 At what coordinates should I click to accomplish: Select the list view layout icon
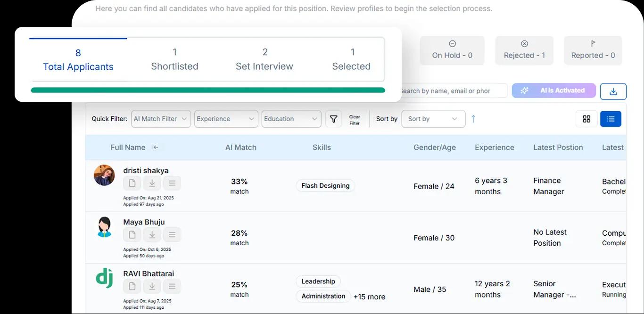(611, 119)
